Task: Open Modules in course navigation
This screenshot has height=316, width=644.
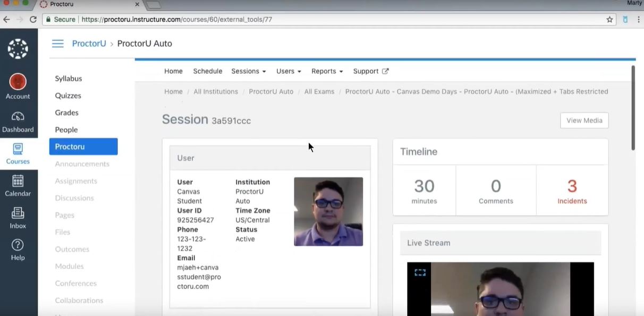Action: [69, 266]
